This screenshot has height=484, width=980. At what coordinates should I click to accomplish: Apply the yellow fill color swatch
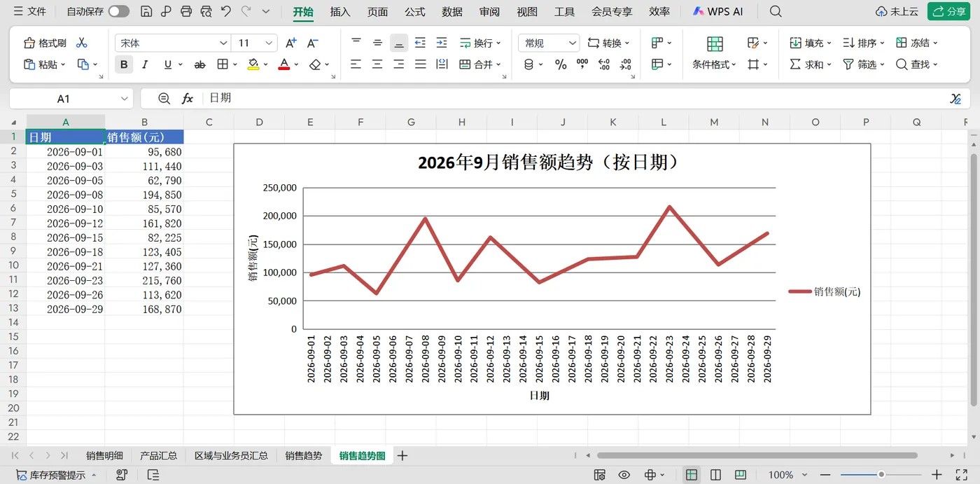(253, 64)
